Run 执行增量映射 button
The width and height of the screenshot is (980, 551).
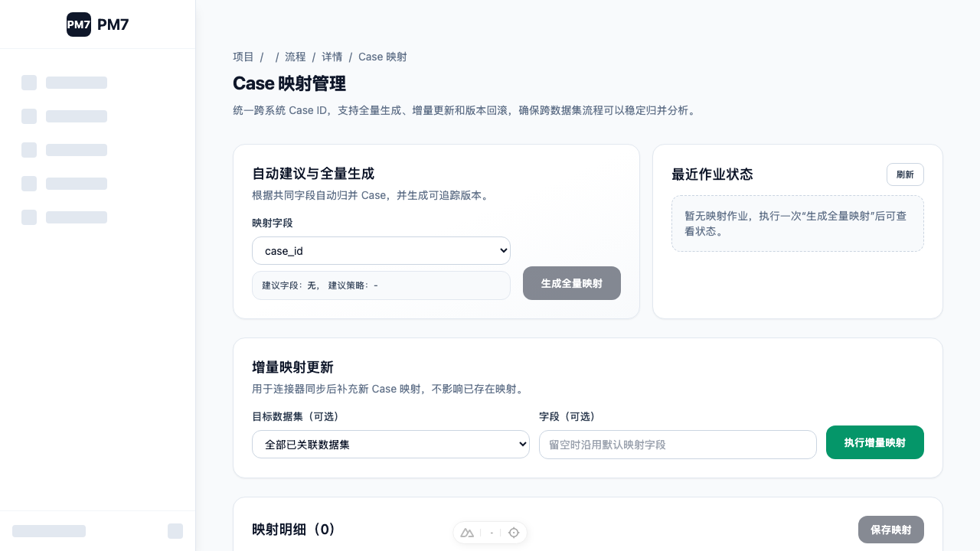(x=875, y=442)
